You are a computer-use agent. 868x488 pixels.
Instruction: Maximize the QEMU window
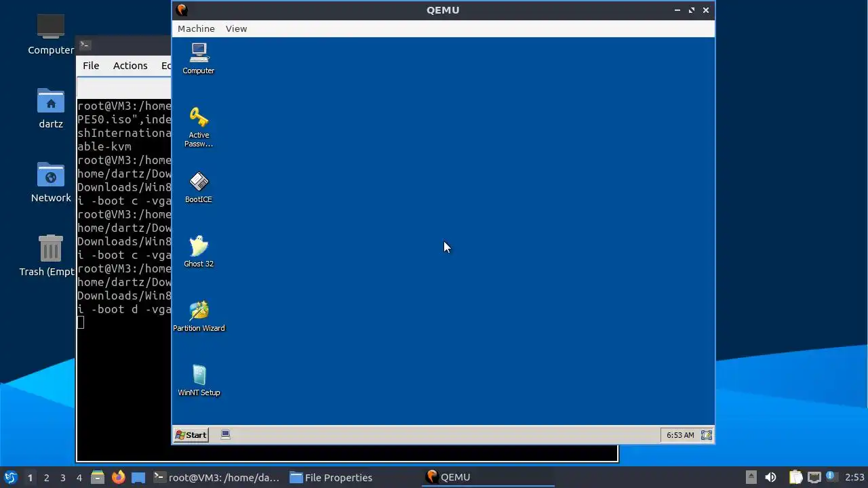(691, 10)
